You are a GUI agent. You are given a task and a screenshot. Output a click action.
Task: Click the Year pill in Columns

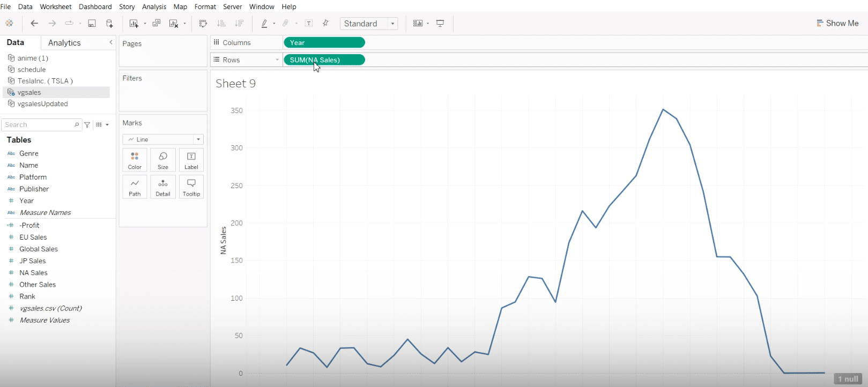click(324, 42)
